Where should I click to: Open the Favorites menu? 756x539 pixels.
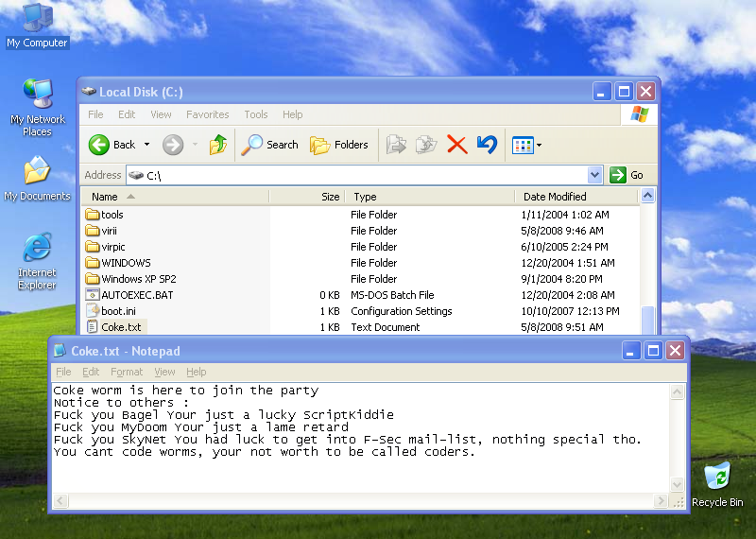[x=207, y=114]
